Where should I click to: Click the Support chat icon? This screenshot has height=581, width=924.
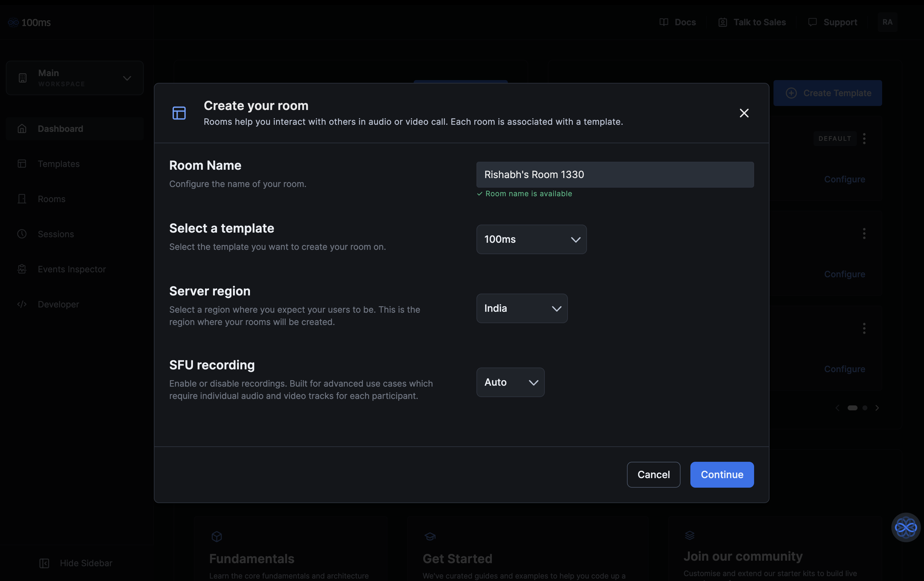(812, 22)
